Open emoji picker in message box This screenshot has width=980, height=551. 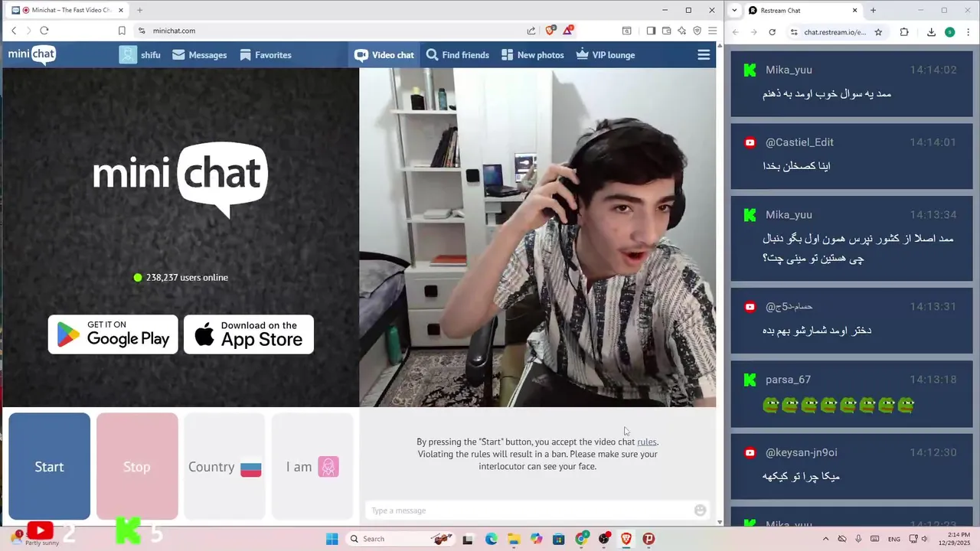tap(700, 510)
